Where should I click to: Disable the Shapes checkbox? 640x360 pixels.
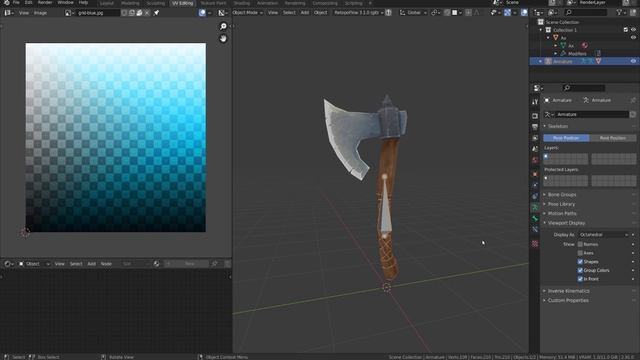coord(580,262)
